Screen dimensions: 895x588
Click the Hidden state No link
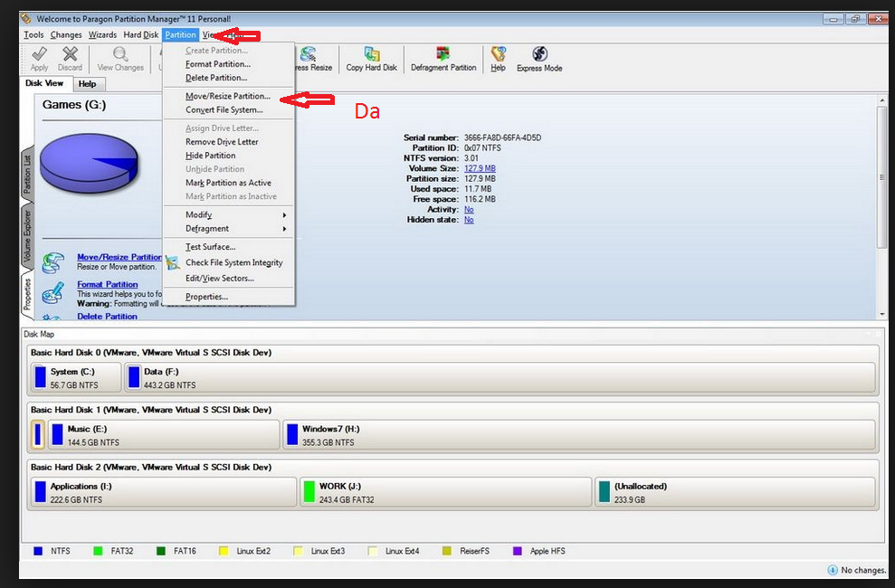pos(469,220)
